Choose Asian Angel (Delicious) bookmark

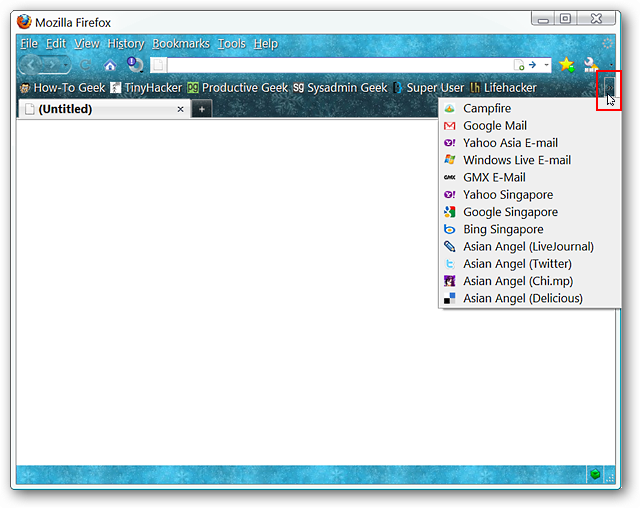click(x=530, y=298)
